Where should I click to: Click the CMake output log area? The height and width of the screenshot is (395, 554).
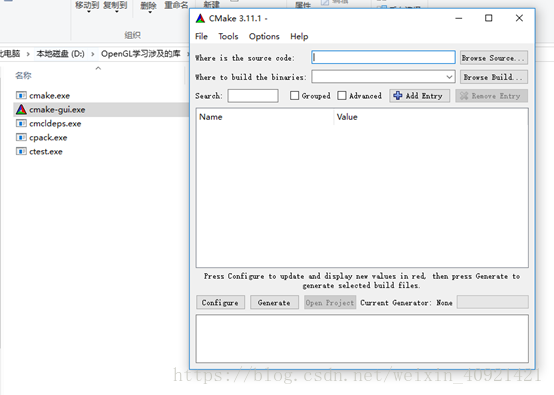(362, 338)
